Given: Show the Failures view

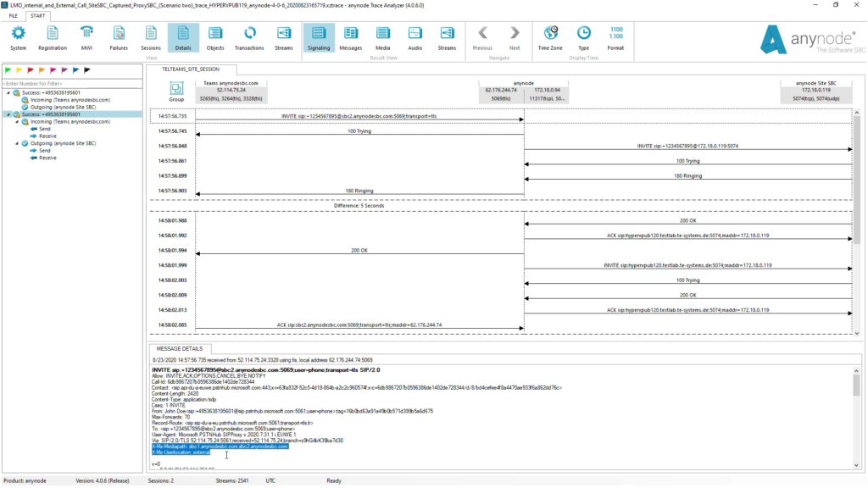Looking at the screenshot, I should tap(119, 38).
